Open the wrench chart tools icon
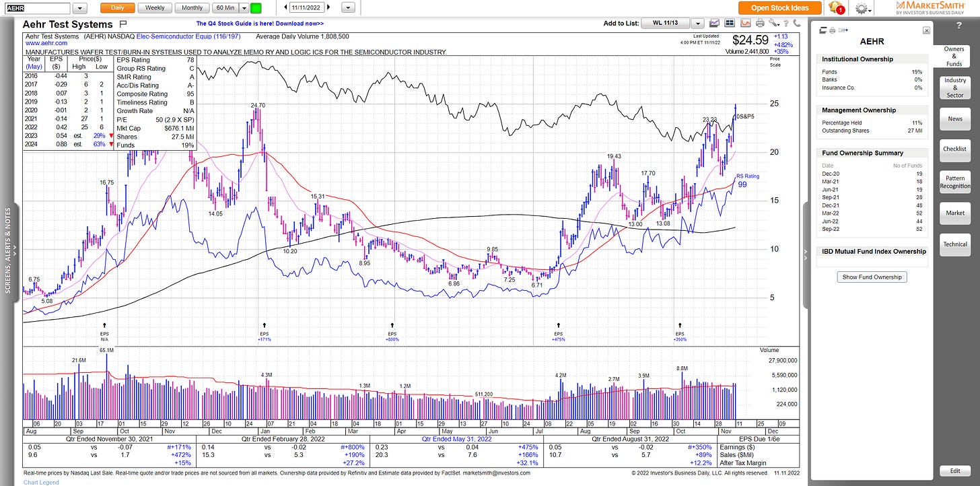980x486 pixels. [x=773, y=23]
